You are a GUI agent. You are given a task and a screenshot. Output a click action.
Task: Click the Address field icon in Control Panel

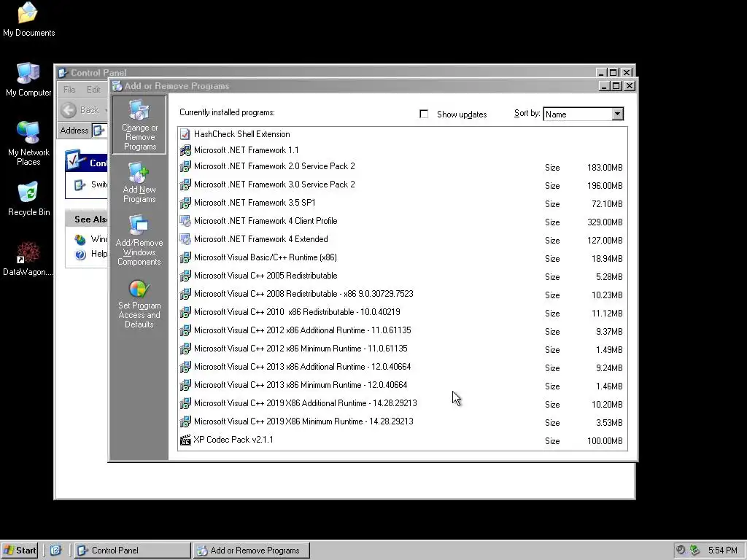tap(98, 130)
